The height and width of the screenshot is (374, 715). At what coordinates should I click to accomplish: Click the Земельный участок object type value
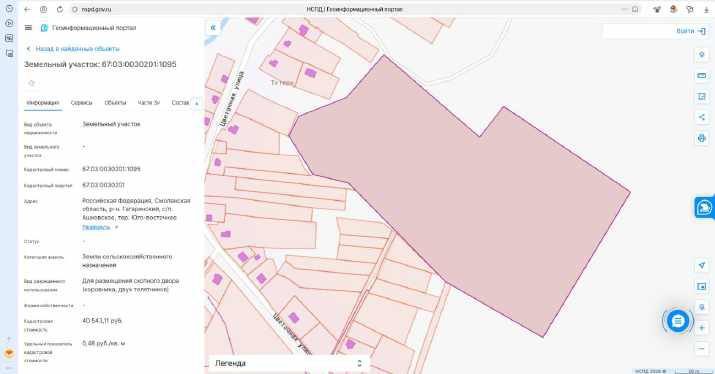tap(111, 124)
